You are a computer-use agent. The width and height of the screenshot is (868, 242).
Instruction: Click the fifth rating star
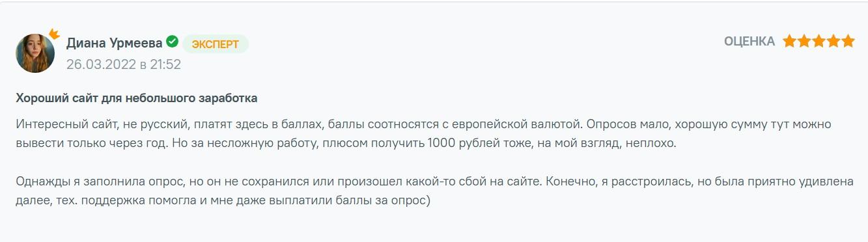click(x=847, y=42)
